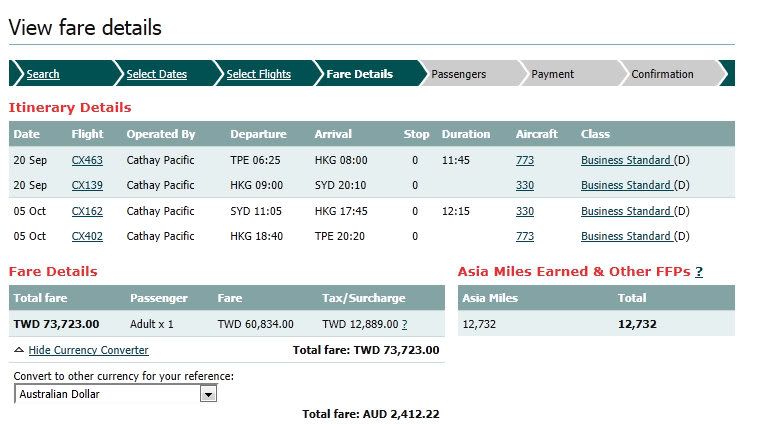Return to the Select Dates step
The width and height of the screenshot is (759, 424).
point(156,74)
